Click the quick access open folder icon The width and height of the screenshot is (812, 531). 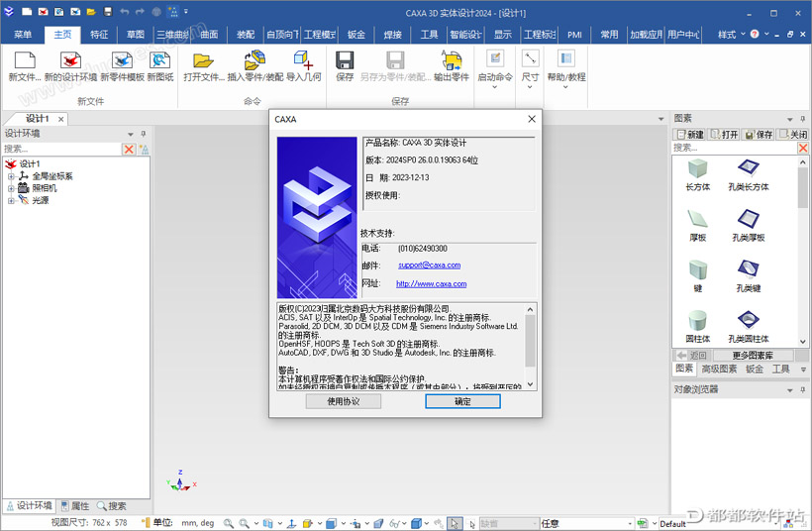91,12
